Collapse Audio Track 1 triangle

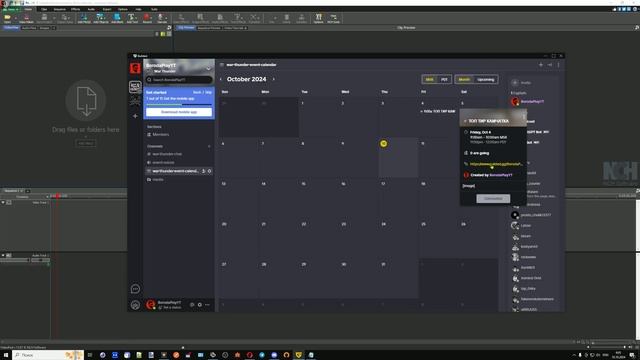click(x=3, y=256)
